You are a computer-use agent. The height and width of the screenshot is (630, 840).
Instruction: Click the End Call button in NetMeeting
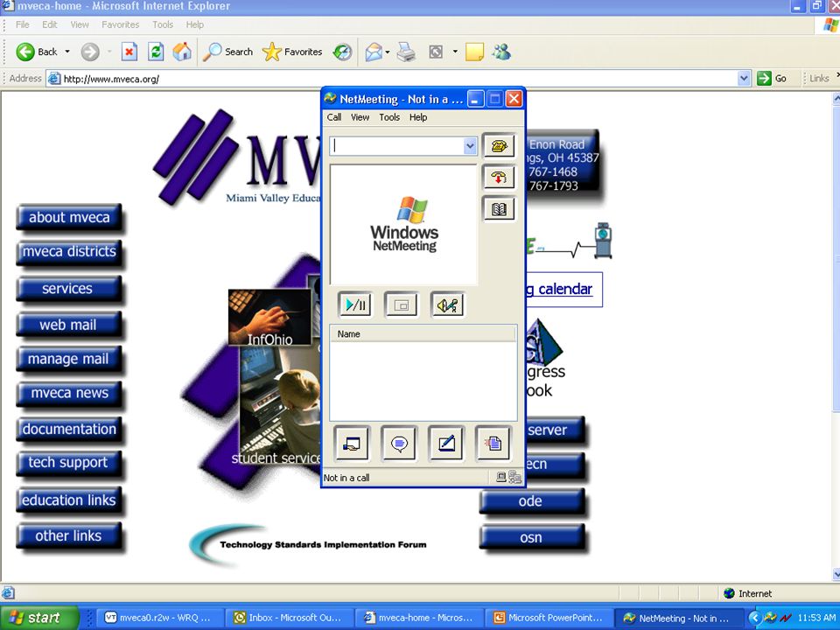pyautogui.click(x=499, y=178)
